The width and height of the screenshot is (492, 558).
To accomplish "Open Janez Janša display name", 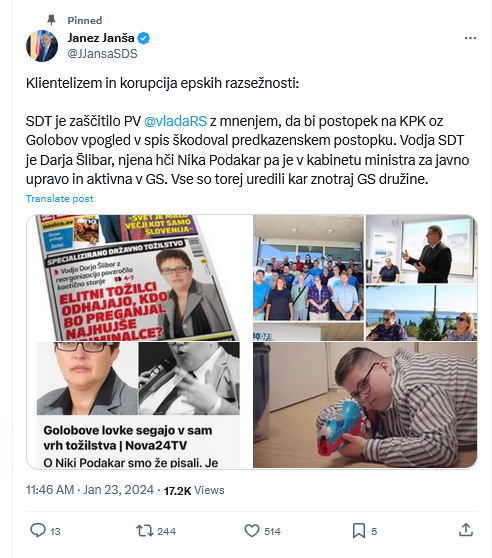I will pos(101,38).
